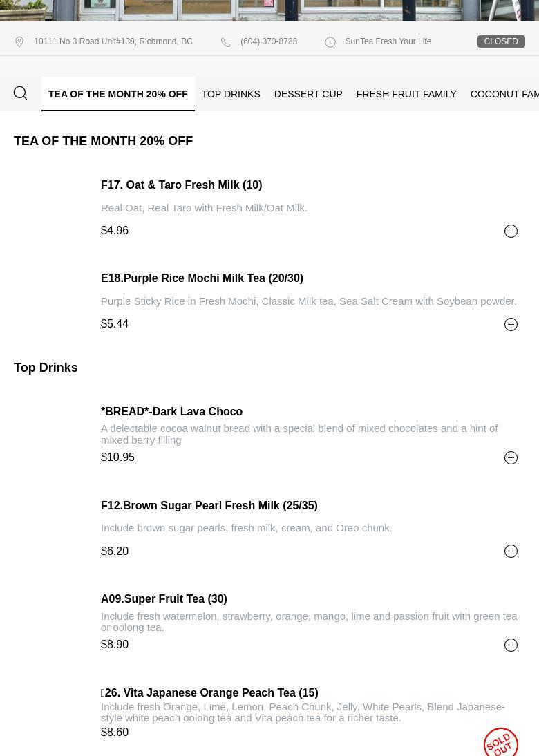Open Vita Japanese Orange Peach Tea item
539x756 pixels.
point(210,692)
